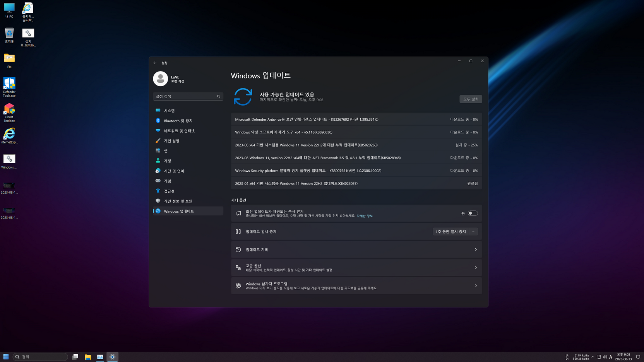Click the chevron on 고급 옵션 row
Viewport: 644px width, 362px height.
click(476, 268)
